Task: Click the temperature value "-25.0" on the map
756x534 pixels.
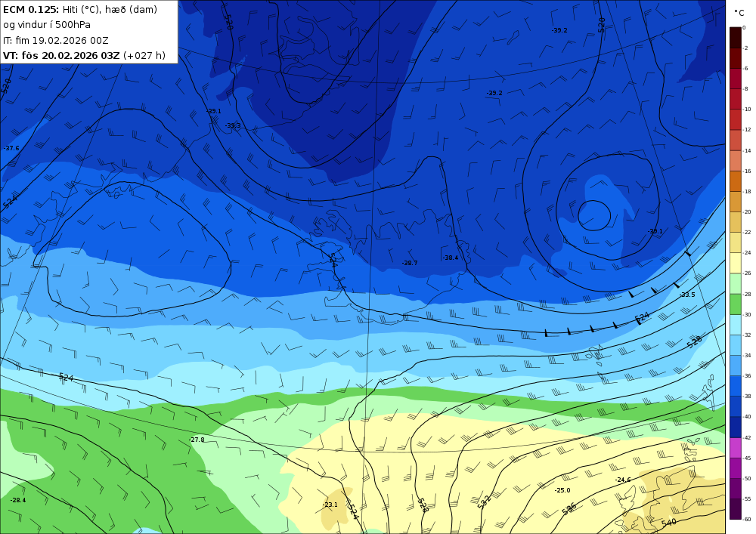Action: point(562,490)
